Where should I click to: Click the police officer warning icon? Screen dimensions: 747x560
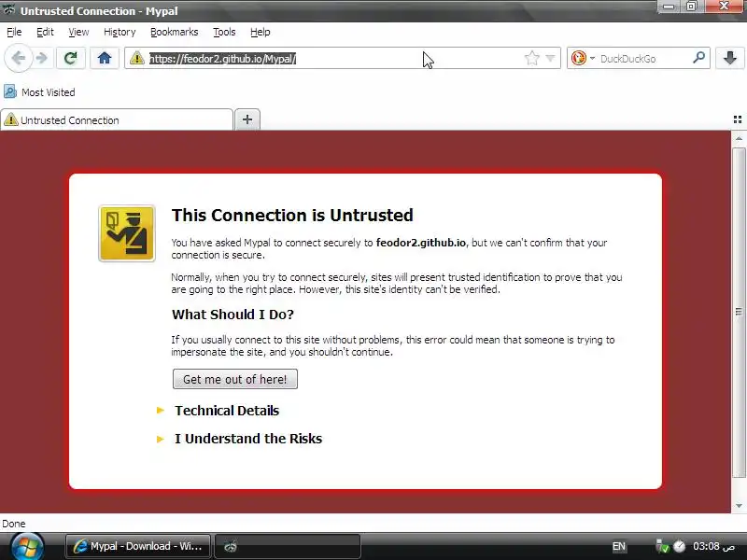(127, 233)
